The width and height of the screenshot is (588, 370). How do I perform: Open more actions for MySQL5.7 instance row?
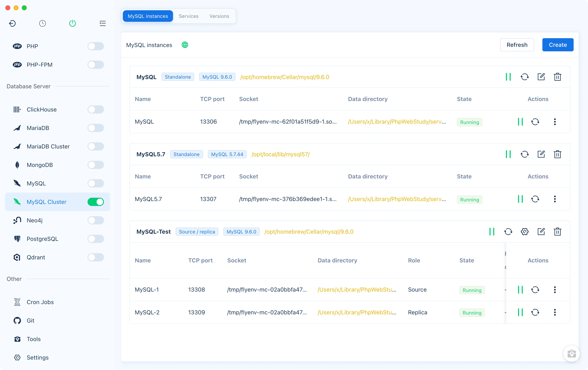pos(555,199)
